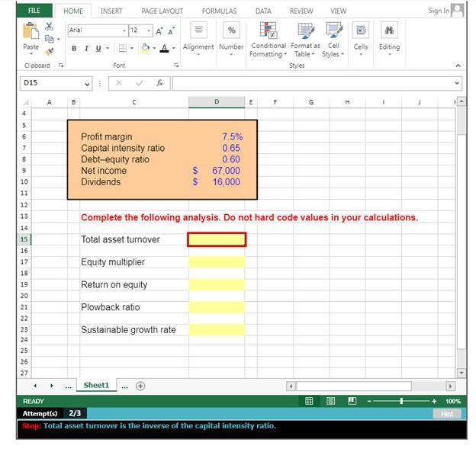This screenshot has width=476, height=452.
Task: Open the Cells group menu
Action: (361, 39)
